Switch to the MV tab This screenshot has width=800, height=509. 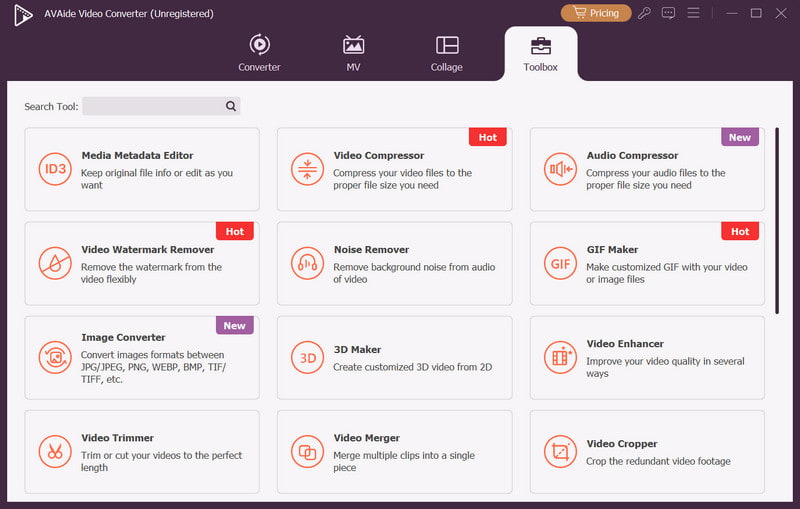[354, 53]
